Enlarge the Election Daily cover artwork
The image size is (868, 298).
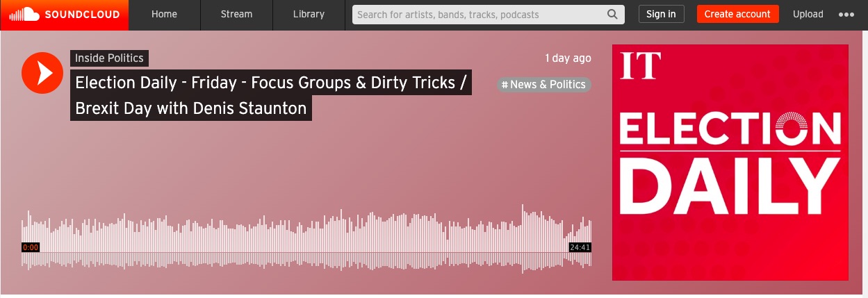730,163
